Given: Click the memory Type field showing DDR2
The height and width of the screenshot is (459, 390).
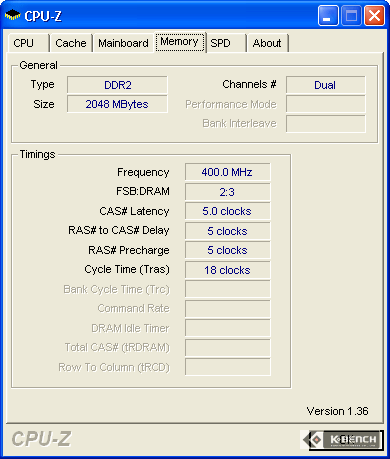Looking at the screenshot, I should [117, 85].
